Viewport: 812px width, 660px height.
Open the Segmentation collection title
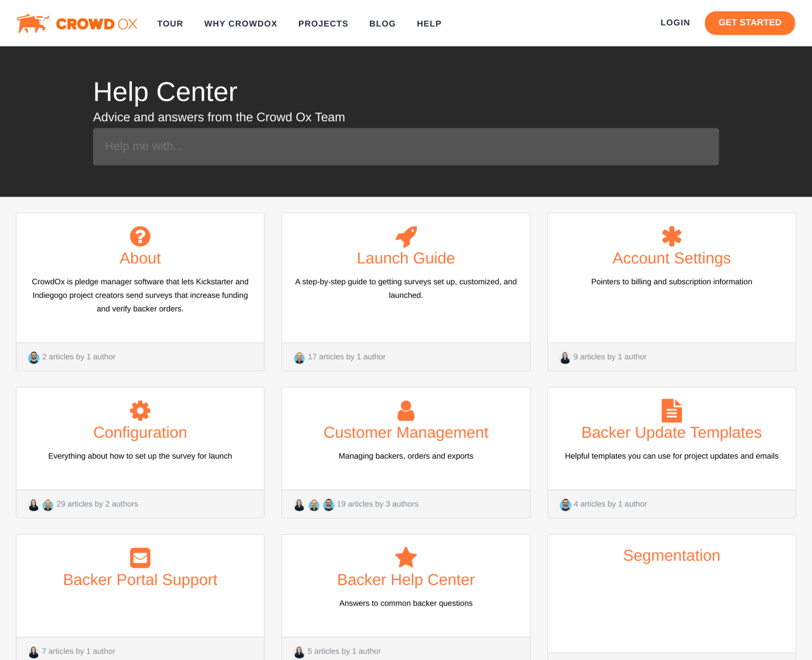[x=672, y=556]
